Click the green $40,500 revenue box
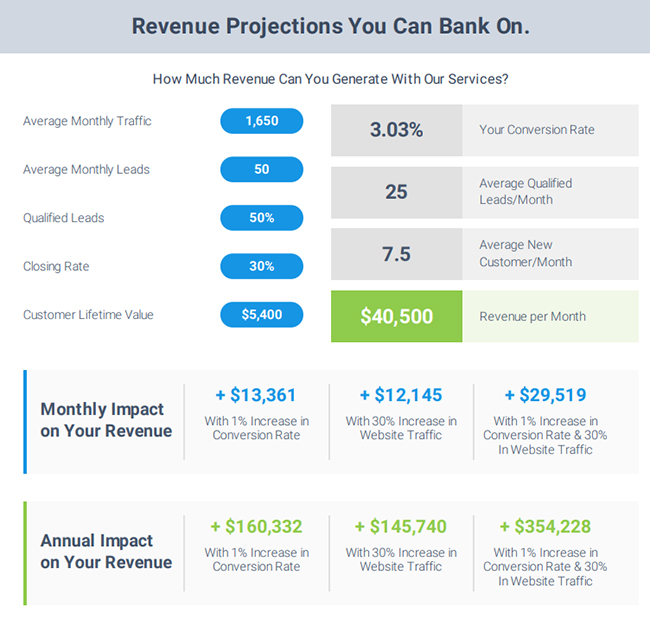650x622 pixels. coord(397,316)
